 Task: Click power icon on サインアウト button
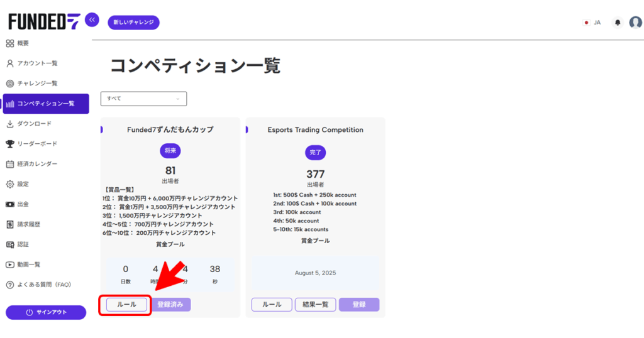click(29, 313)
